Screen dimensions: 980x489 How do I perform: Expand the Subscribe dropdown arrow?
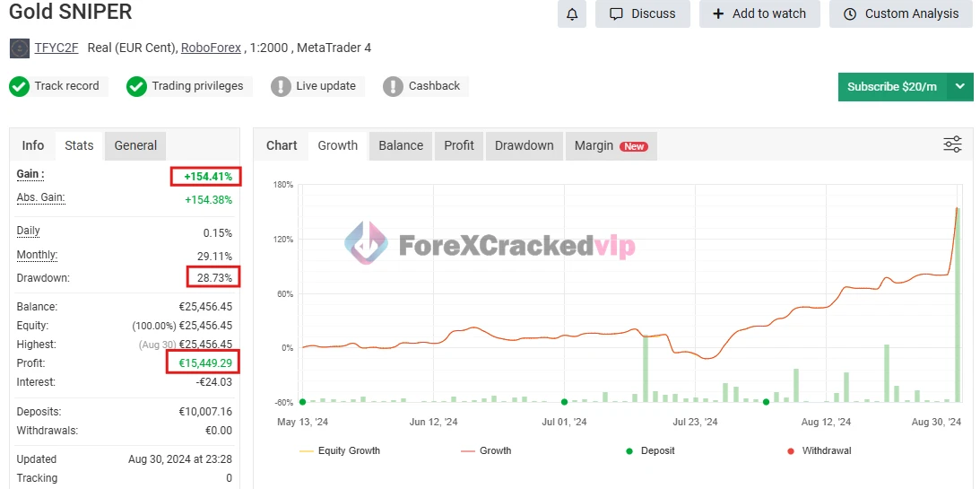959,87
